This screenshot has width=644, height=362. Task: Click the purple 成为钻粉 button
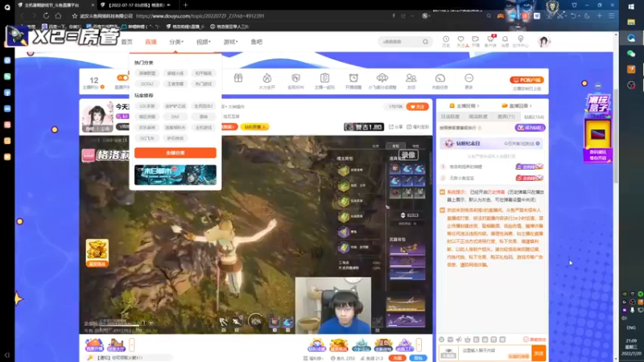pos(530,128)
